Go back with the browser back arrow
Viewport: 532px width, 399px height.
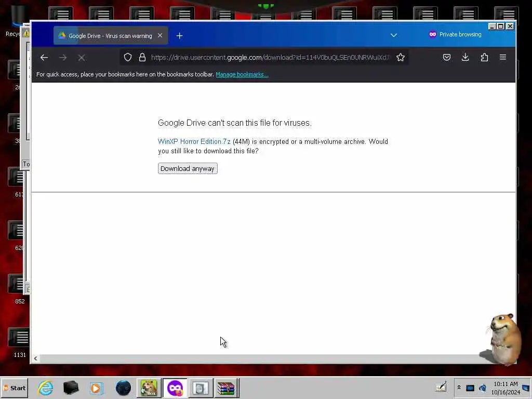click(44, 58)
